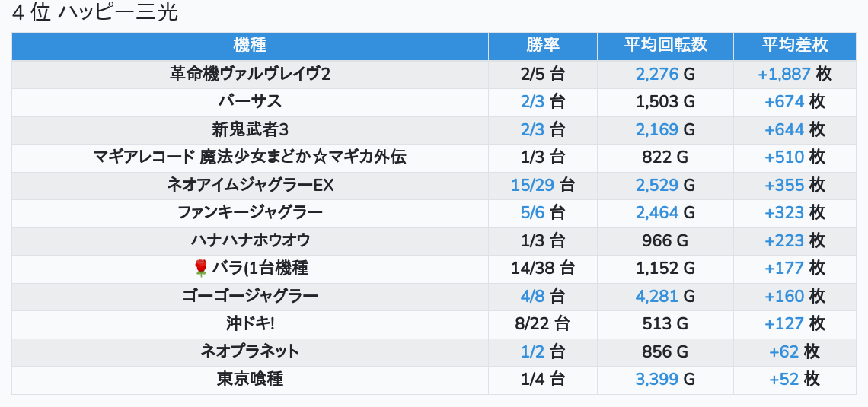Click the 4位 ハッピー三光 heading

(x=95, y=14)
